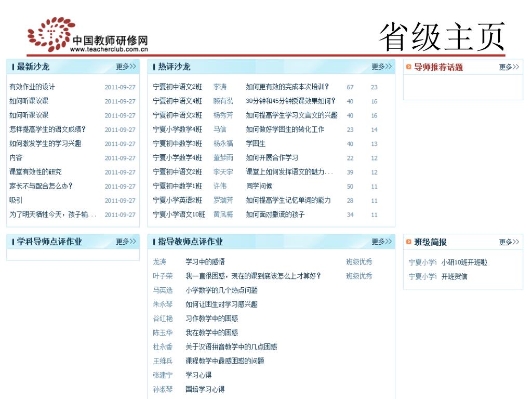Image resolution: width=532 pixels, height=399 pixels.
Task: Open assignment 学习中的感悟 by 龙涛
Action: point(205,262)
